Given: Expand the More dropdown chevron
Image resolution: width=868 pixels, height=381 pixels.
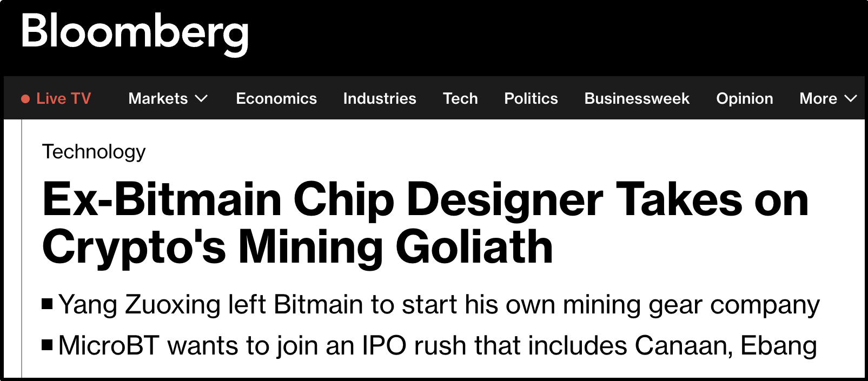Looking at the screenshot, I should pyautogui.click(x=851, y=99).
